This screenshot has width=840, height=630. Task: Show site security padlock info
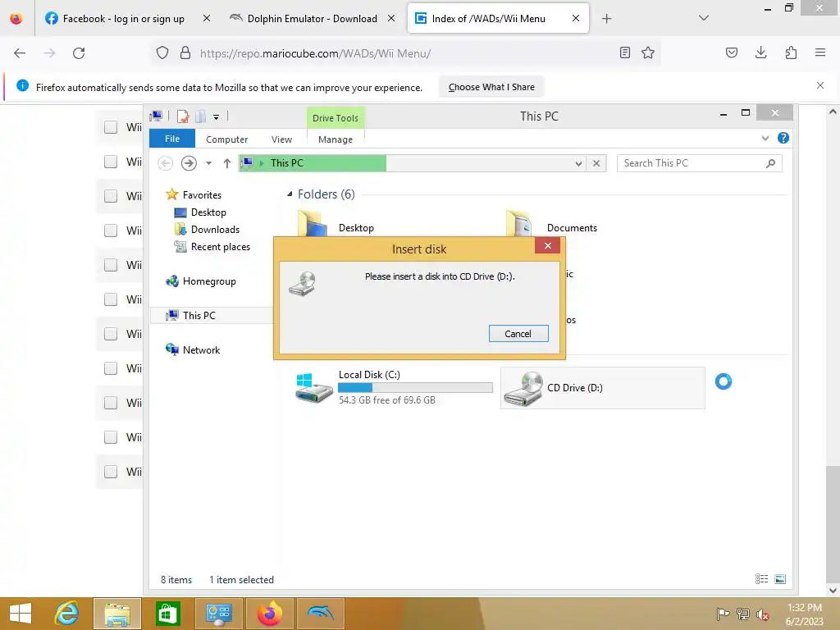[x=185, y=53]
